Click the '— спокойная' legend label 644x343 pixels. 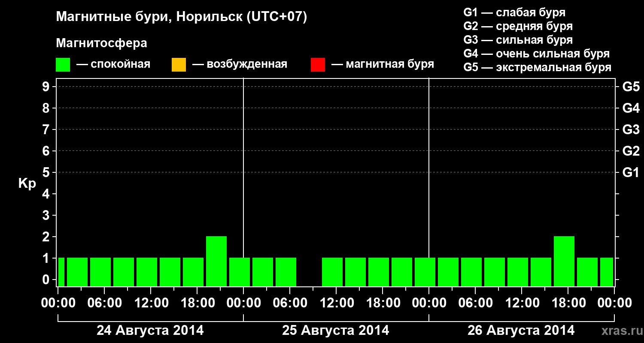[x=113, y=65]
